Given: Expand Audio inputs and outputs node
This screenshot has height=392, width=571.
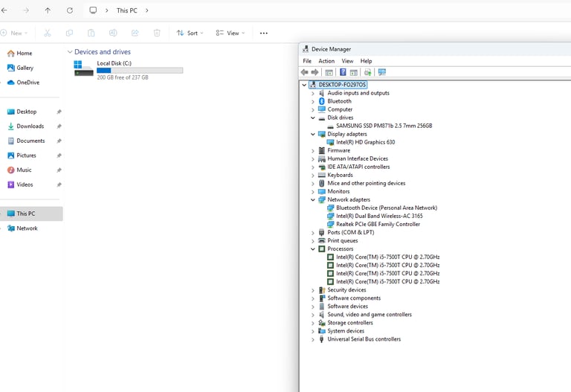Looking at the screenshot, I should tap(313, 93).
